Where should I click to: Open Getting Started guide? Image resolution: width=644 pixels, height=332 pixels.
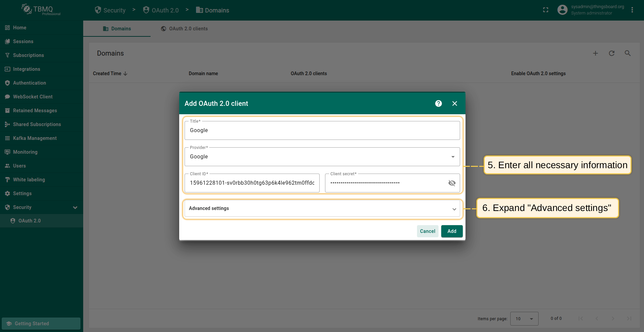[x=41, y=324]
